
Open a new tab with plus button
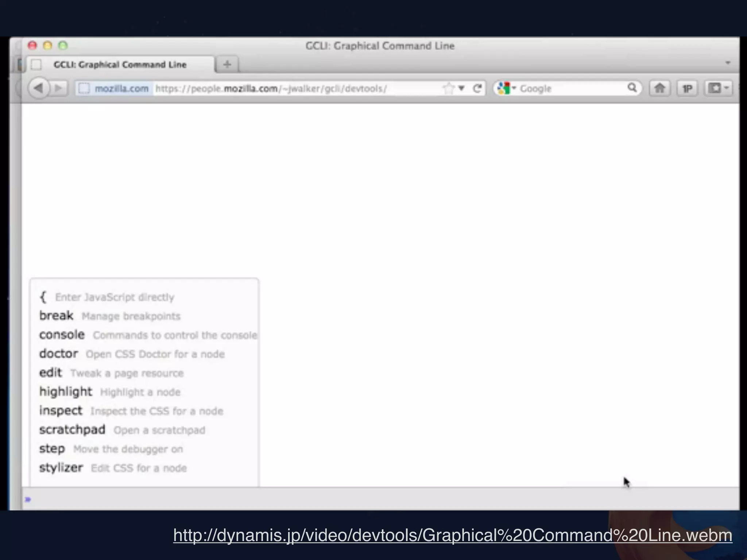pyautogui.click(x=227, y=65)
